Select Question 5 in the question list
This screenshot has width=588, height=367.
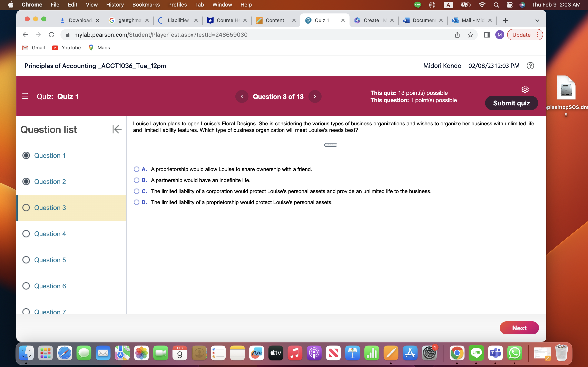[x=50, y=260]
